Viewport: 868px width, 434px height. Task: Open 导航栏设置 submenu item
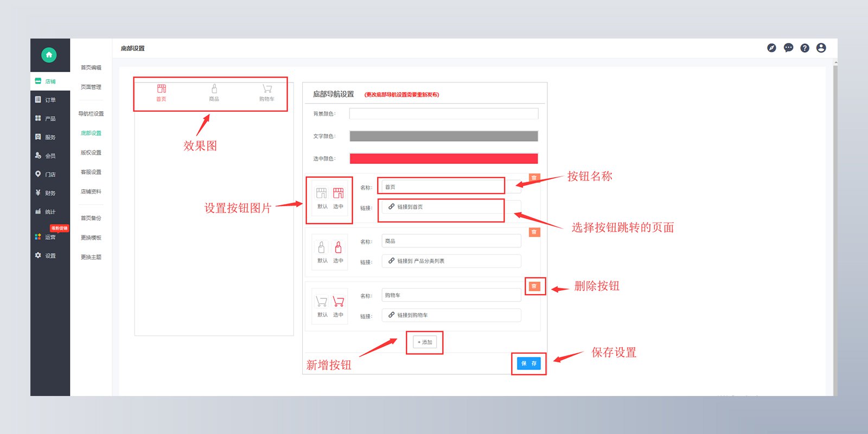click(91, 114)
